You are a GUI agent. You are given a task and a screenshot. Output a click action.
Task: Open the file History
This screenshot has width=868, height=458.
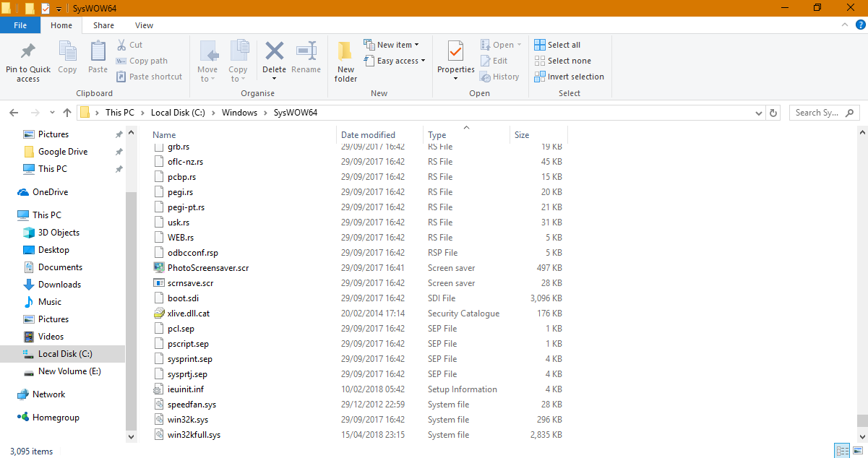coord(499,77)
